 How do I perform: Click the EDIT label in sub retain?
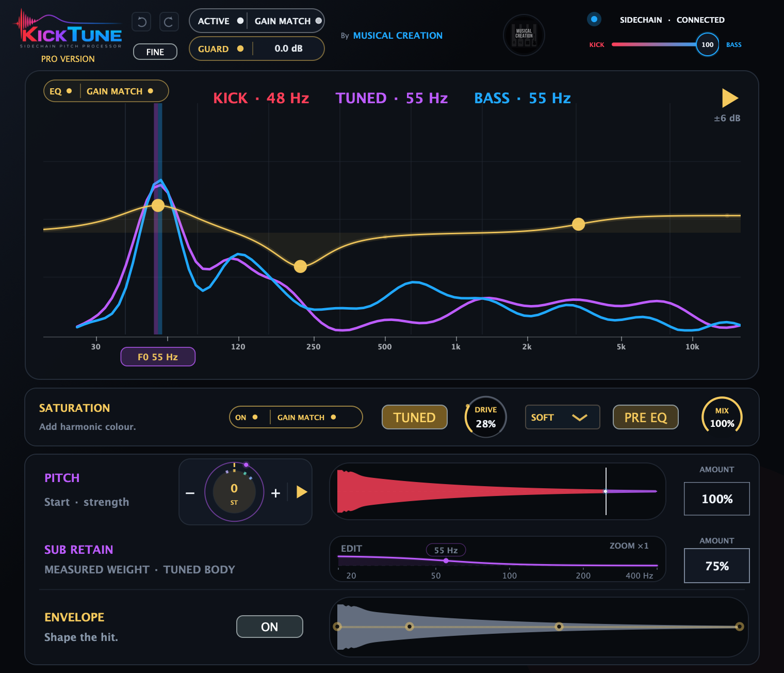click(351, 549)
